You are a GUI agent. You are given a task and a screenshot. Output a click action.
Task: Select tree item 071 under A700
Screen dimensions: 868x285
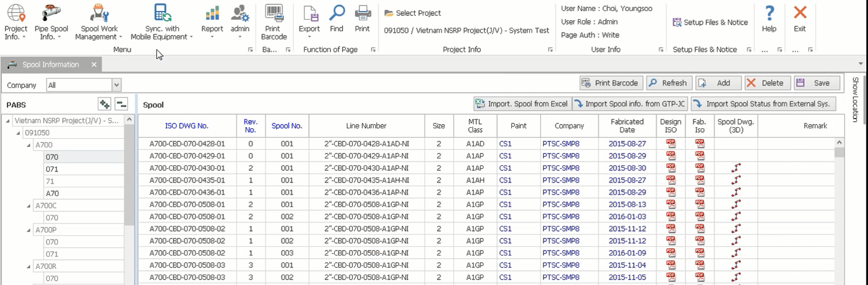[x=52, y=169]
